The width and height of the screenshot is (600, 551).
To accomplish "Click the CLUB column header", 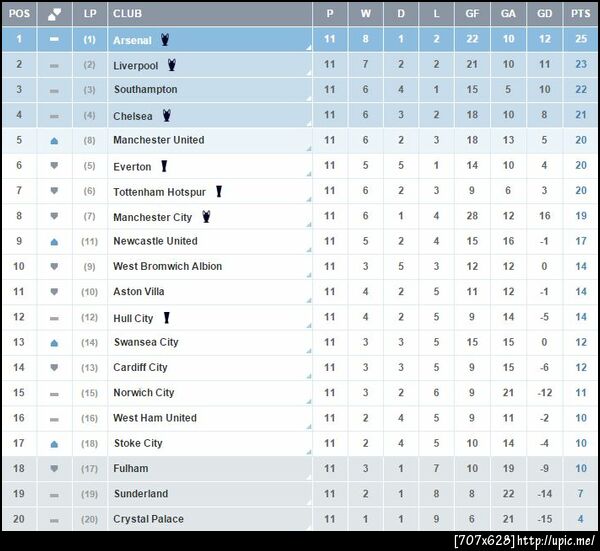I will pos(127,14).
